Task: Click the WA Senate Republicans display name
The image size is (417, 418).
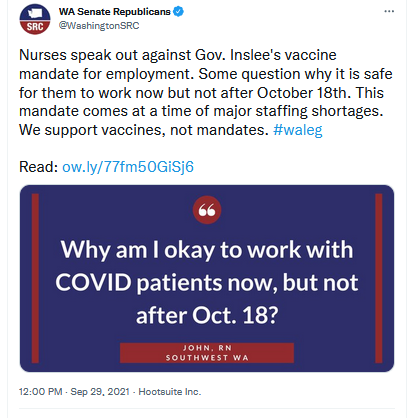Action: (115, 12)
